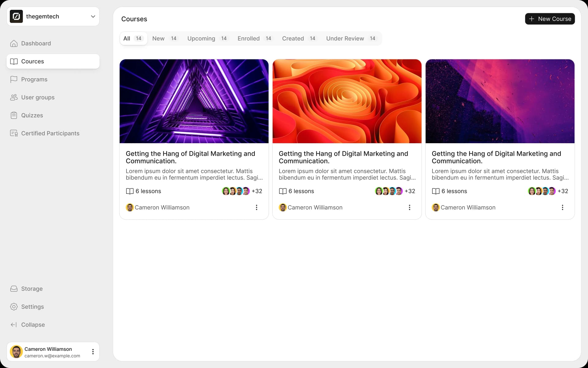Open the second course card's three-dot menu

[x=409, y=208]
